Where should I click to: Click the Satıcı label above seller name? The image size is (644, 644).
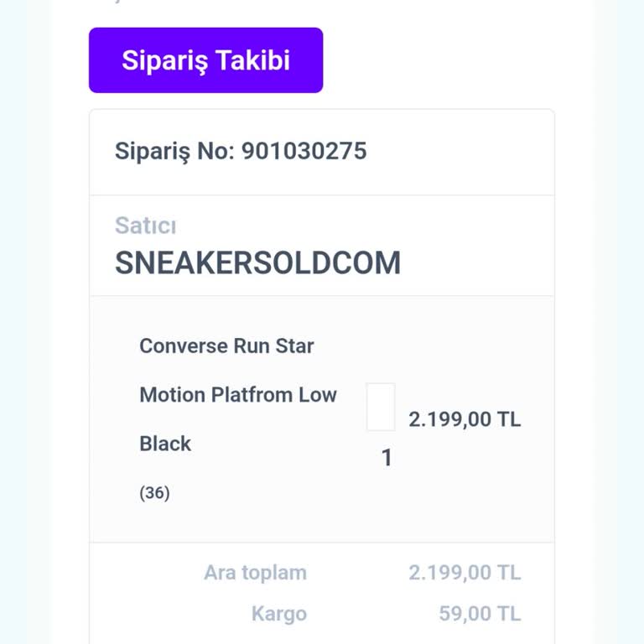tap(145, 226)
